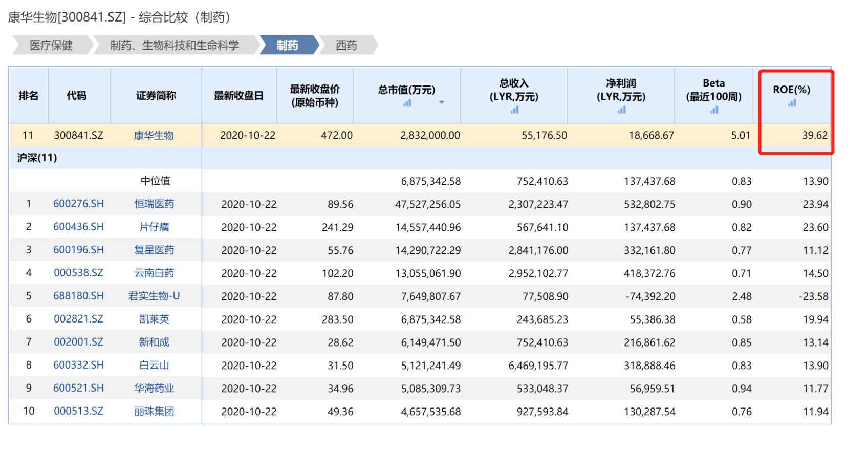The height and width of the screenshot is (451, 868).
Task: Click the 300841.SZ code cell
Action: click(78, 135)
